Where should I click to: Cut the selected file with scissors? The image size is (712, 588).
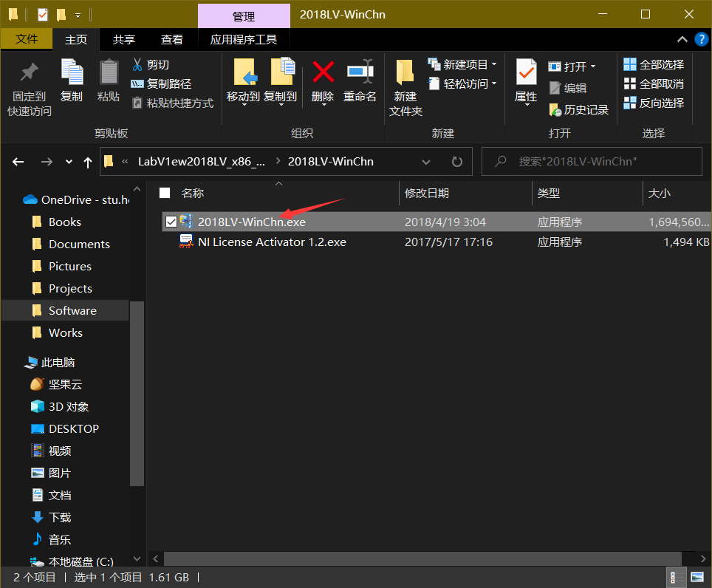point(151,64)
